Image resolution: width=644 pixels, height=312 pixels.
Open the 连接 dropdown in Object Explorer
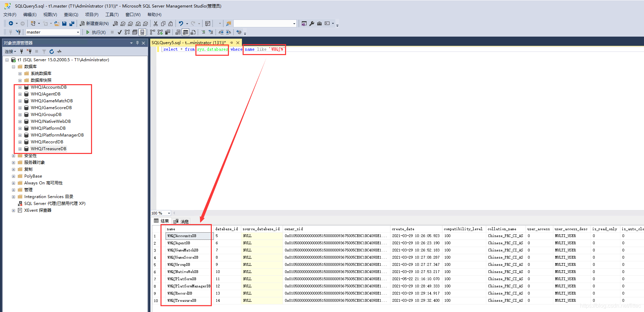coord(10,51)
